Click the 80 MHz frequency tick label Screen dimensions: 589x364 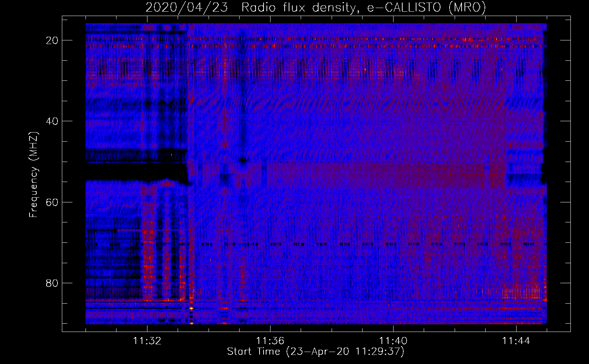52,283
